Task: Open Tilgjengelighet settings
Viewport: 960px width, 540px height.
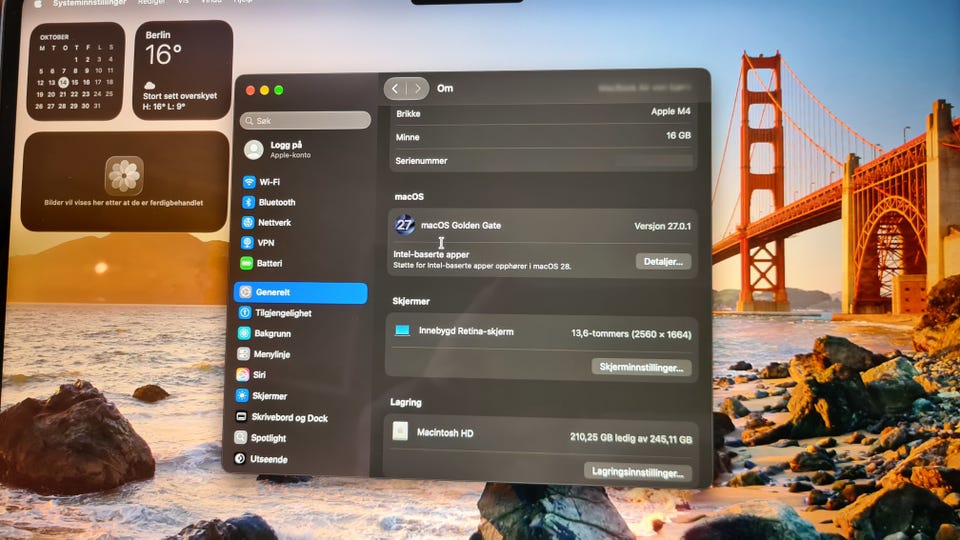Action: coord(275,313)
